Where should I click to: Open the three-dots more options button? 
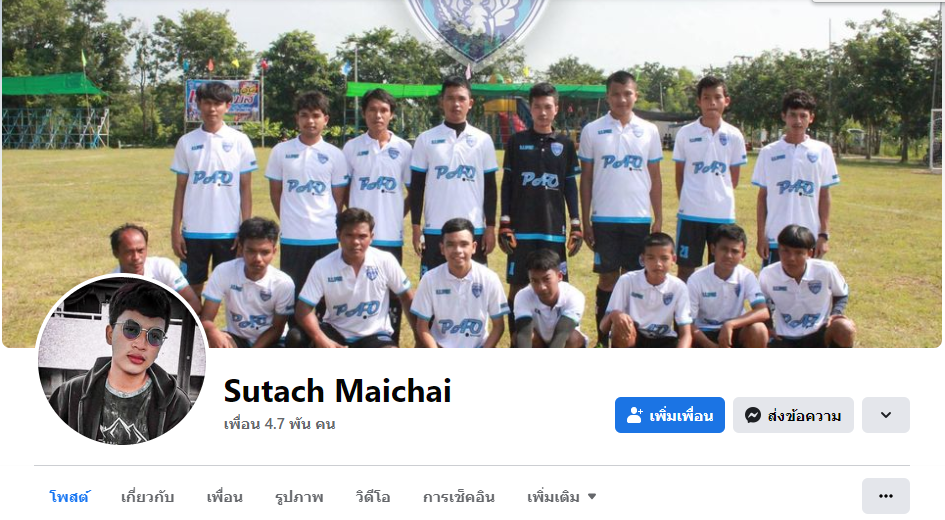click(885, 496)
